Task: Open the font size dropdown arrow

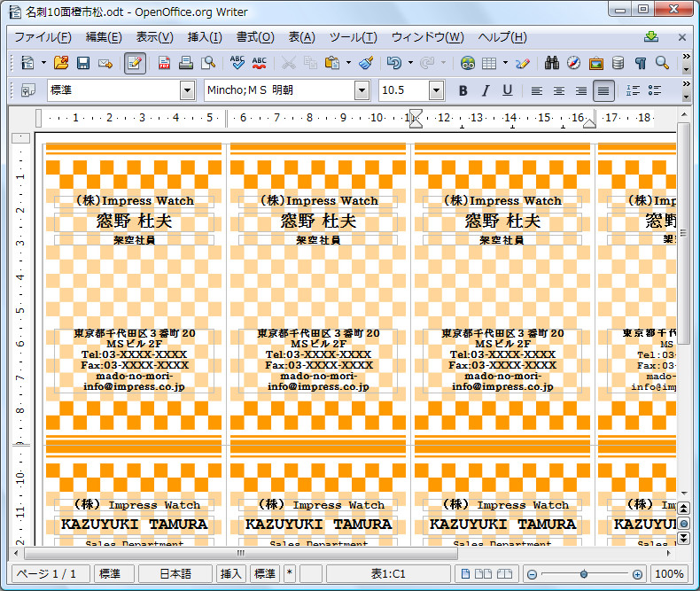Action: pos(436,90)
